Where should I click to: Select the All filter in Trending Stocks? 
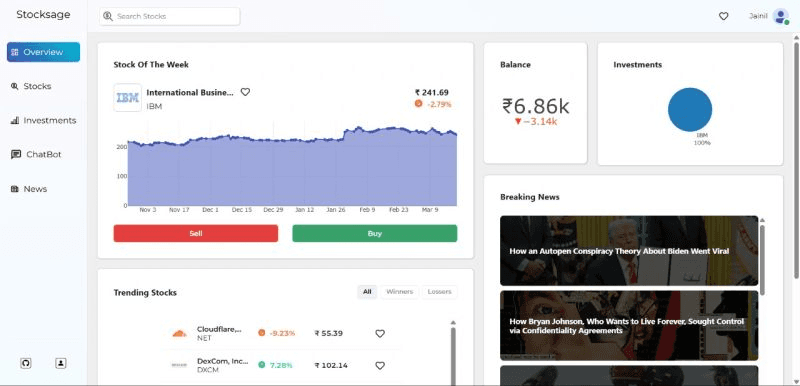367,292
